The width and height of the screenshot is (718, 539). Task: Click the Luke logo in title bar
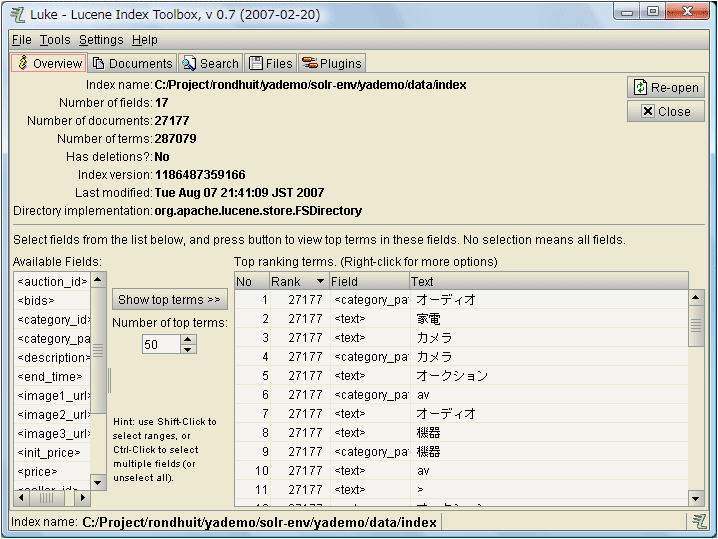pyautogui.click(x=18, y=14)
